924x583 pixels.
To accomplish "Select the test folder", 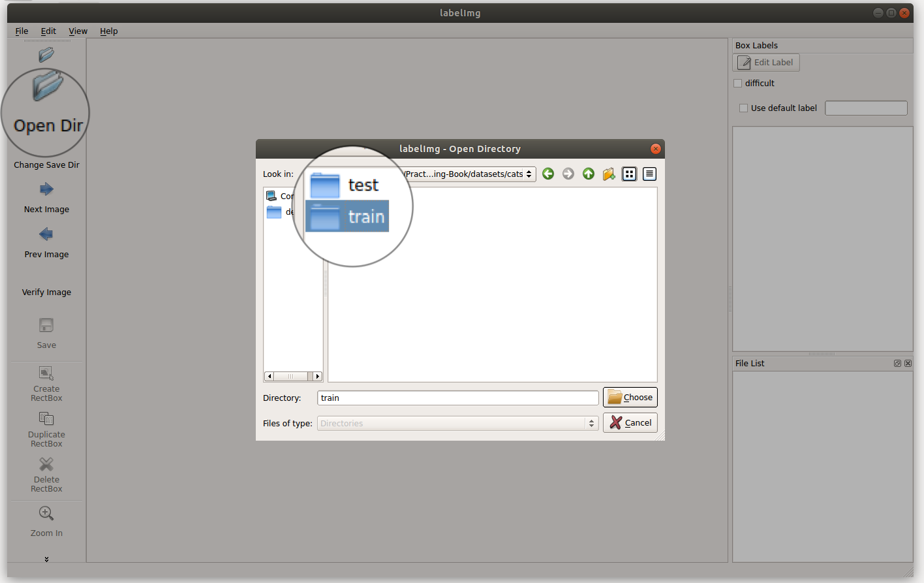I will coord(345,185).
